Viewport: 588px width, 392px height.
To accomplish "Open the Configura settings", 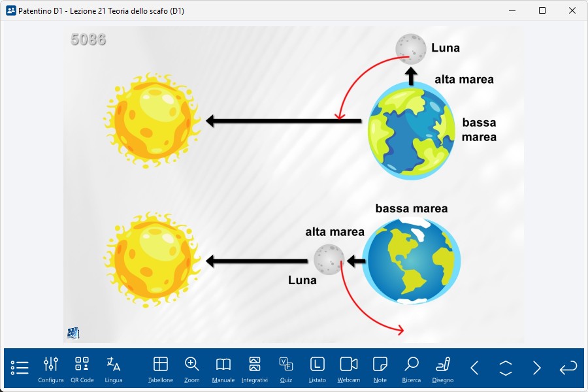I will click(x=51, y=368).
